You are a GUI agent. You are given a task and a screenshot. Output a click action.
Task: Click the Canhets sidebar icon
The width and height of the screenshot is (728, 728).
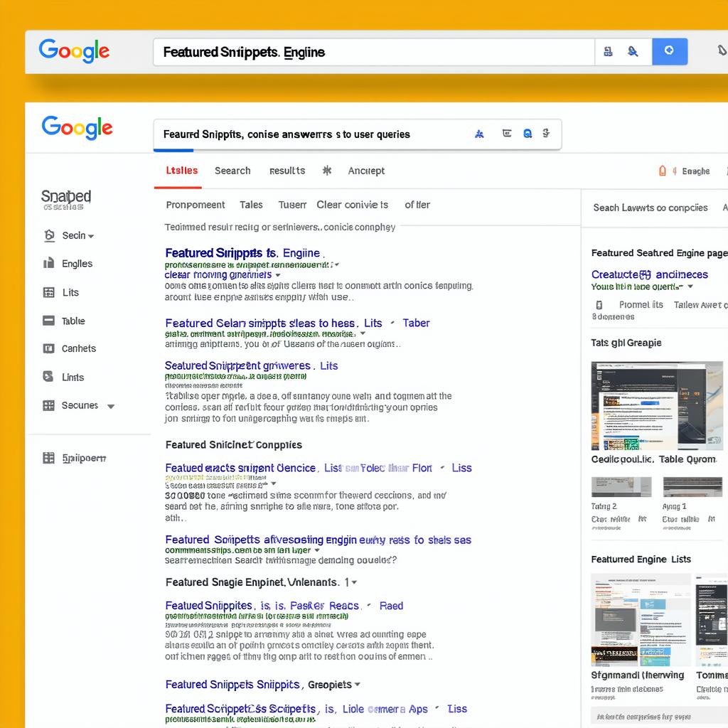[49, 348]
